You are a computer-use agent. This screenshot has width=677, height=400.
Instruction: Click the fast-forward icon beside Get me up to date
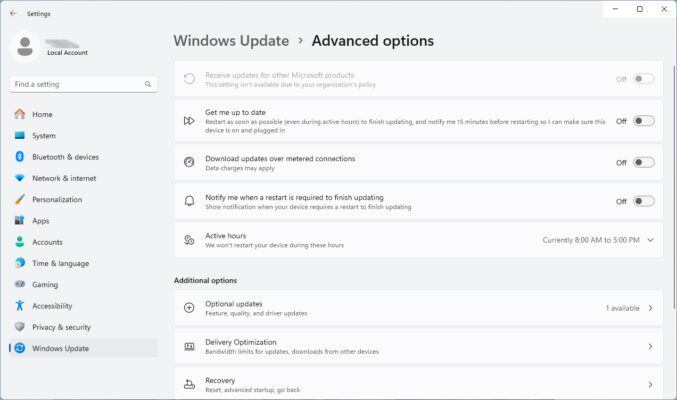(x=189, y=121)
